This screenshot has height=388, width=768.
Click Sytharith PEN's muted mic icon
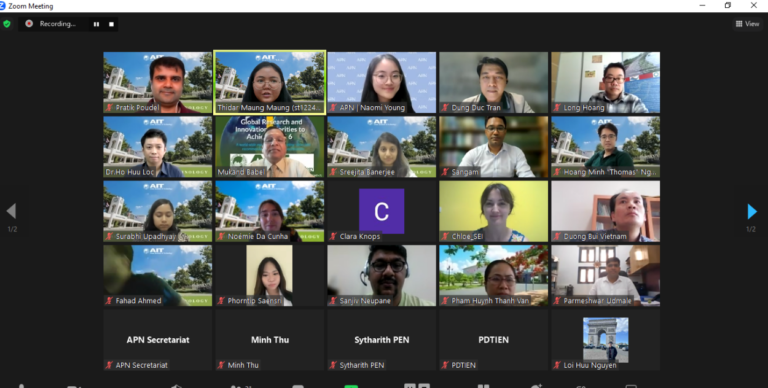coord(333,365)
